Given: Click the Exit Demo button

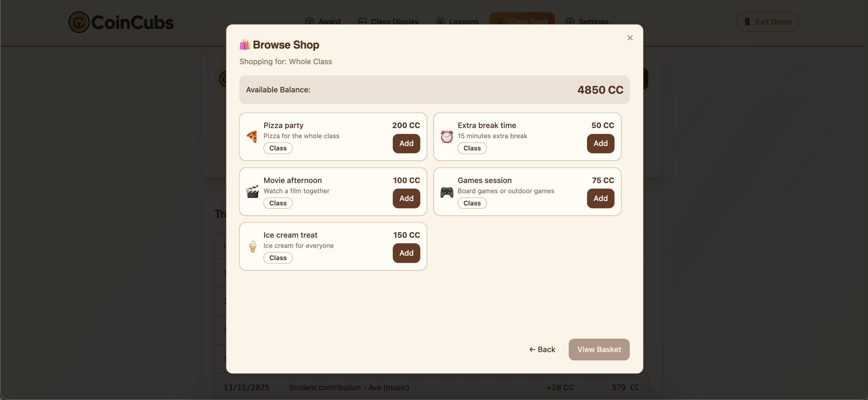Looking at the screenshot, I should tap(767, 22).
